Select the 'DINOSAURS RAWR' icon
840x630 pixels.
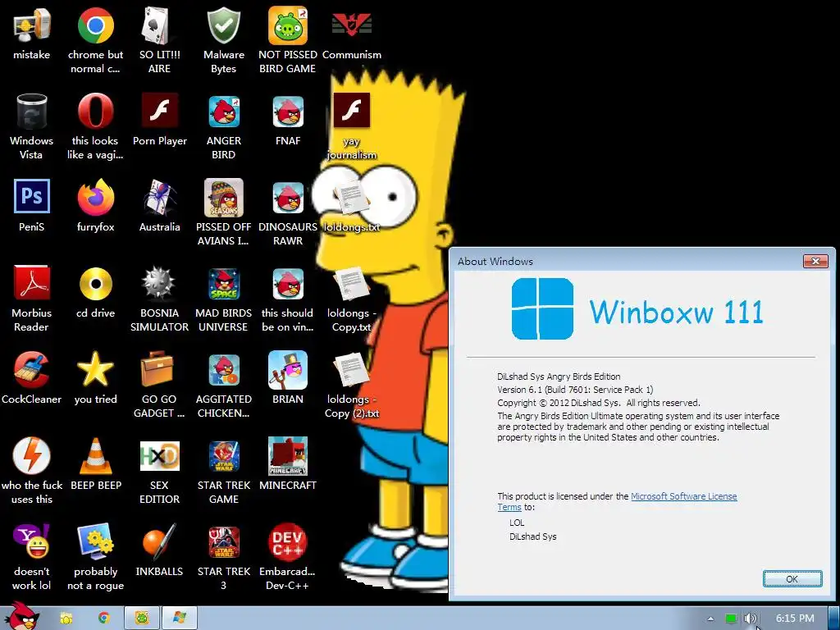pos(288,198)
